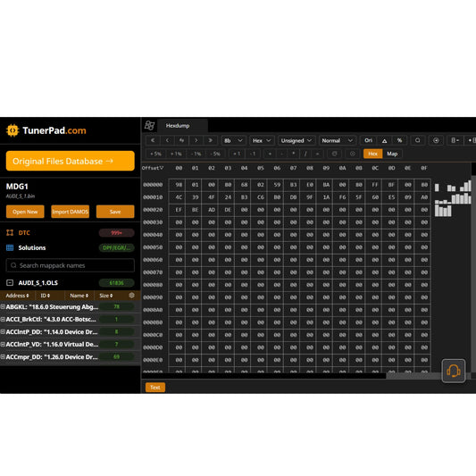Viewport: 476px width, 476px height.
Task: Click the -1 decrement button
Action: [x=253, y=154]
